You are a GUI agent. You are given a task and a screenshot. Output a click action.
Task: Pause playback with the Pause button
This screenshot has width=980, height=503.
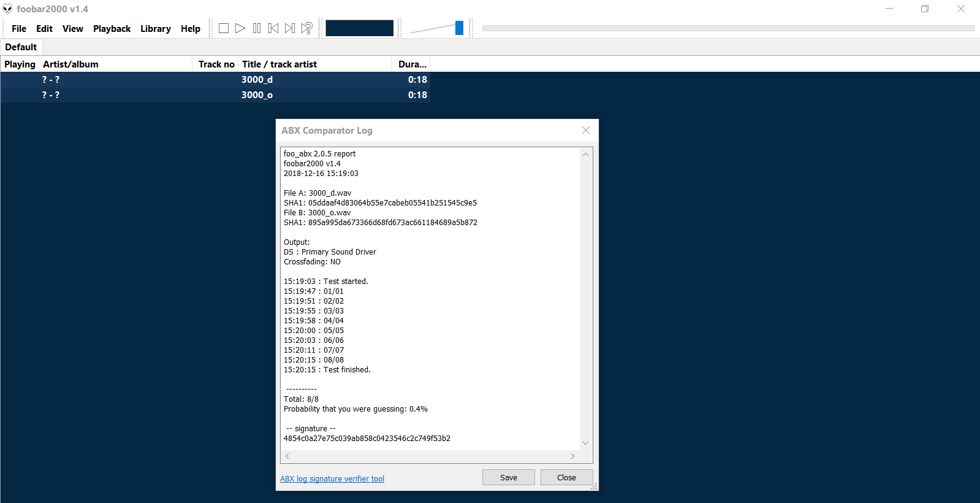coord(257,28)
